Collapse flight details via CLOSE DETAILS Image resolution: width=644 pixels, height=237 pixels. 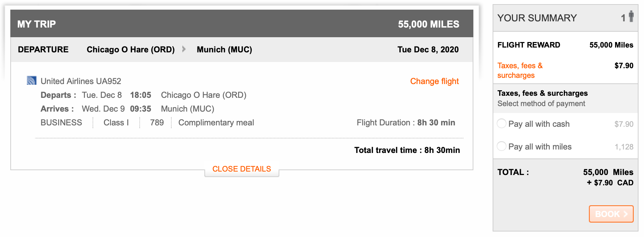point(241,169)
